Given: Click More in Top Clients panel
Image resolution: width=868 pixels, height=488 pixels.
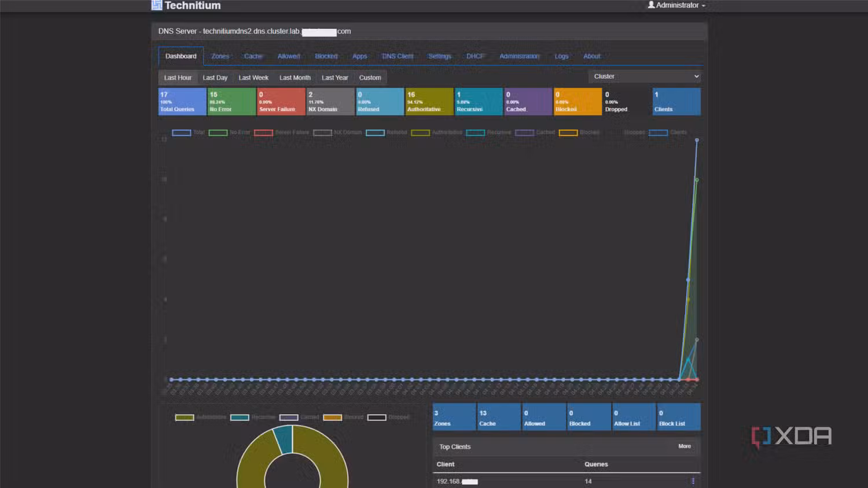Looking at the screenshot, I should click(x=685, y=446).
